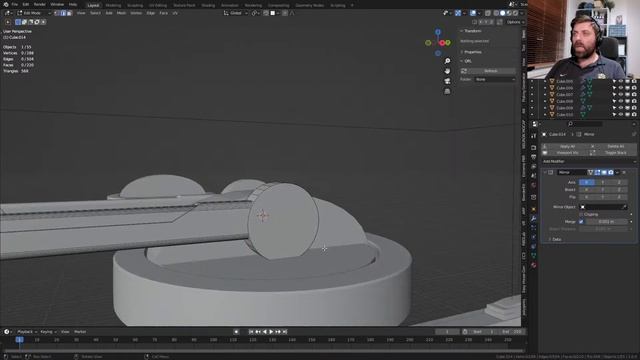640x360 pixels.
Task: Open the viewport shading options dropdown
Action: click(521, 13)
